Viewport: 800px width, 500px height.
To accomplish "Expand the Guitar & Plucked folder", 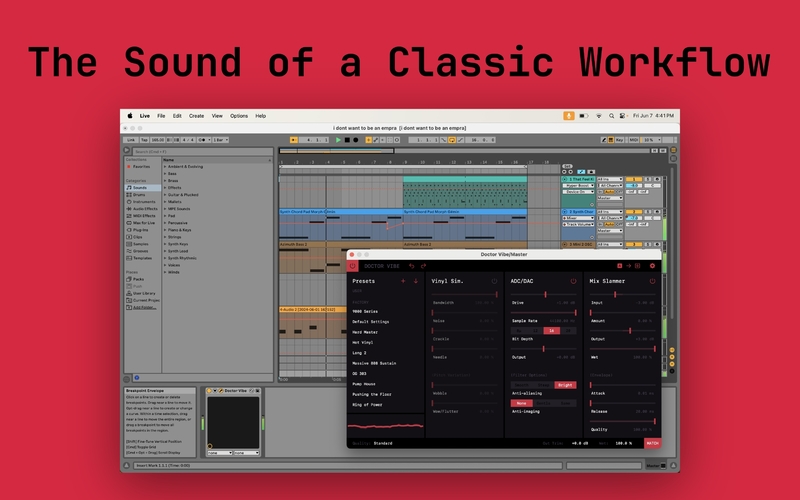I will (165, 195).
